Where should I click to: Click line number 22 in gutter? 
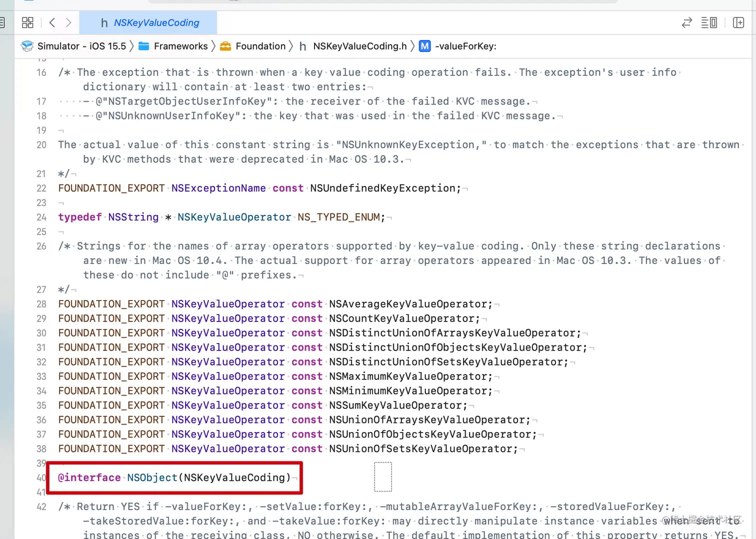(41, 188)
